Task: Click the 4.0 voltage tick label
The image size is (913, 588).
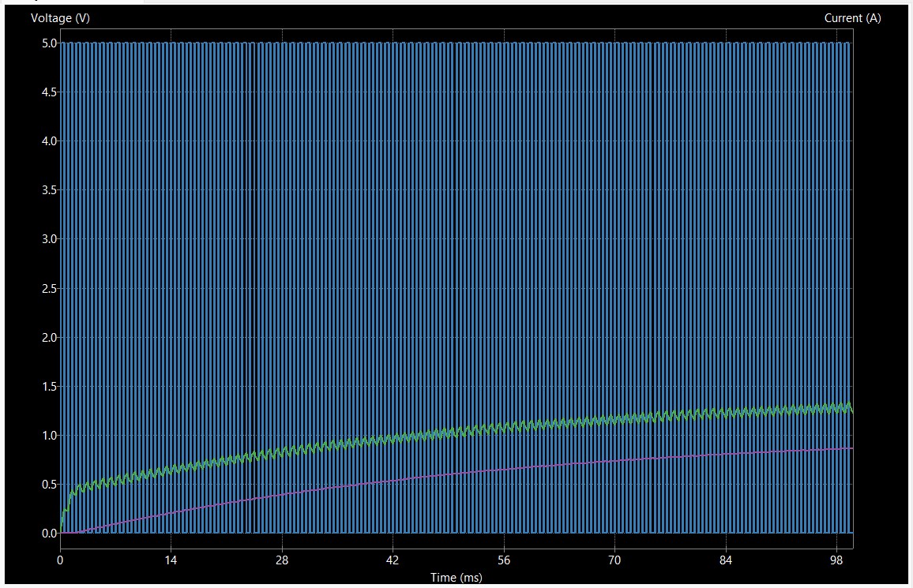Action: point(50,140)
